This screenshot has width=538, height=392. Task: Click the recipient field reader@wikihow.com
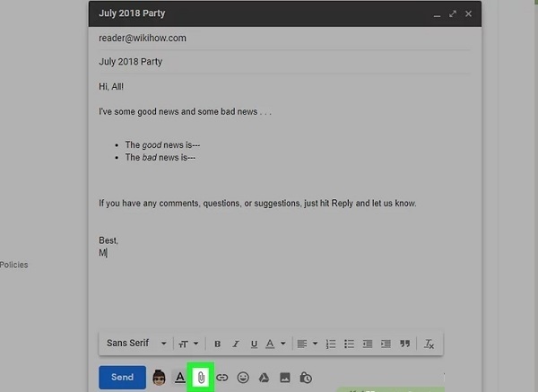[x=143, y=39]
